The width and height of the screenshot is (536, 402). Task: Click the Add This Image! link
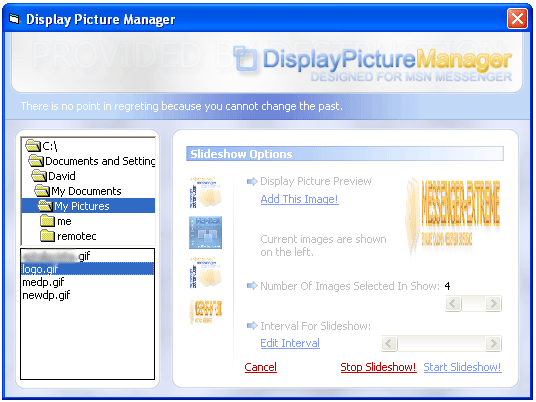coord(299,199)
